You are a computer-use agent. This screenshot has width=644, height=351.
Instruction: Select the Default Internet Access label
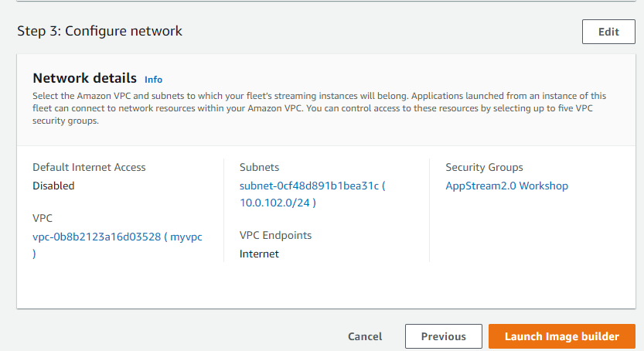[x=89, y=167]
